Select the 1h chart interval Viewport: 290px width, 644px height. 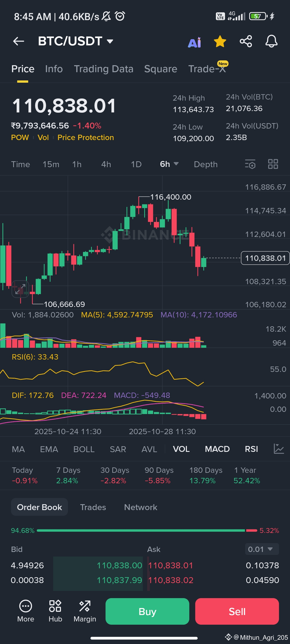point(77,164)
